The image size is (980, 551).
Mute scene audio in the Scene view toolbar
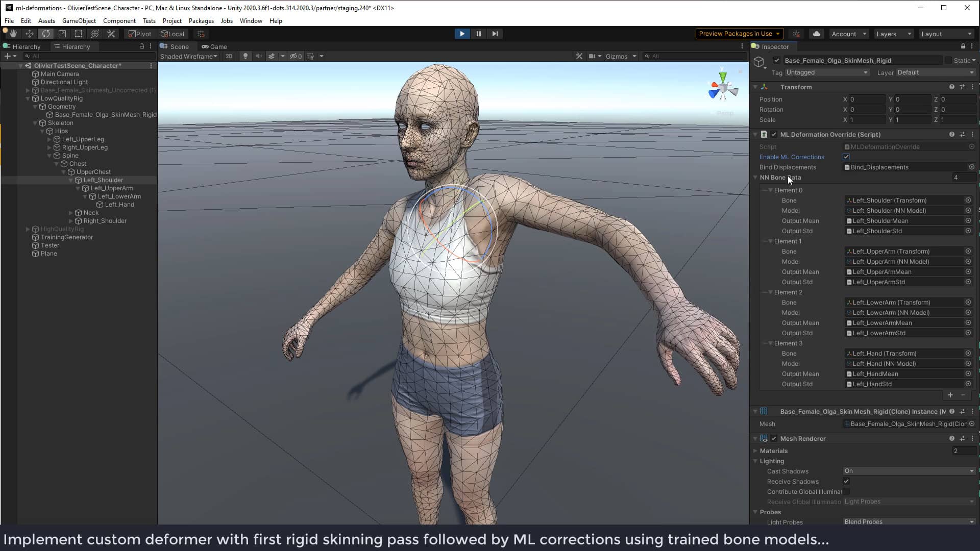click(x=259, y=56)
